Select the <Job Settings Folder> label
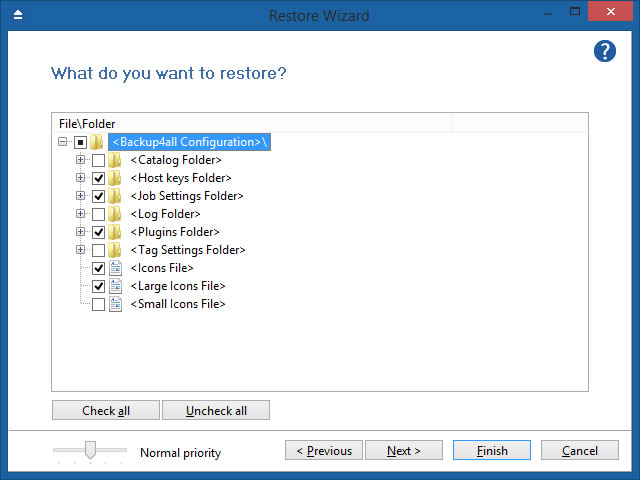The height and width of the screenshot is (480, 640). pyautogui.click(x=187, y=196)
